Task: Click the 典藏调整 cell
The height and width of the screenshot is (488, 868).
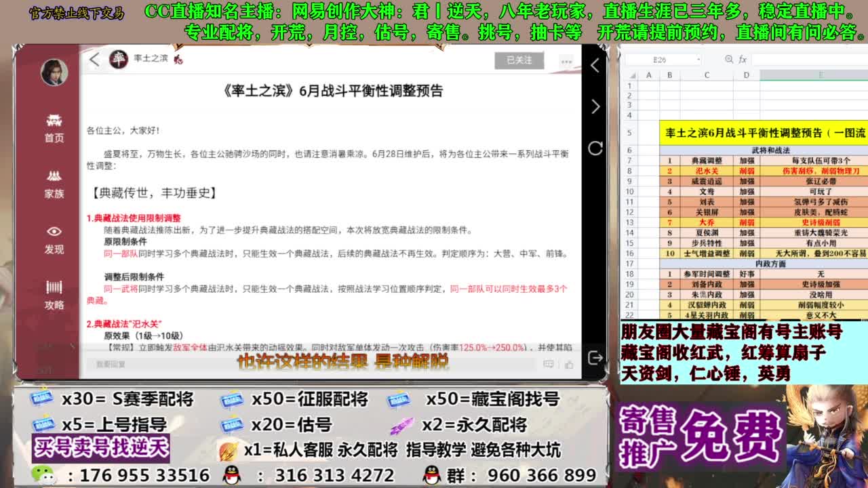Action: click(x=707, y=161)
